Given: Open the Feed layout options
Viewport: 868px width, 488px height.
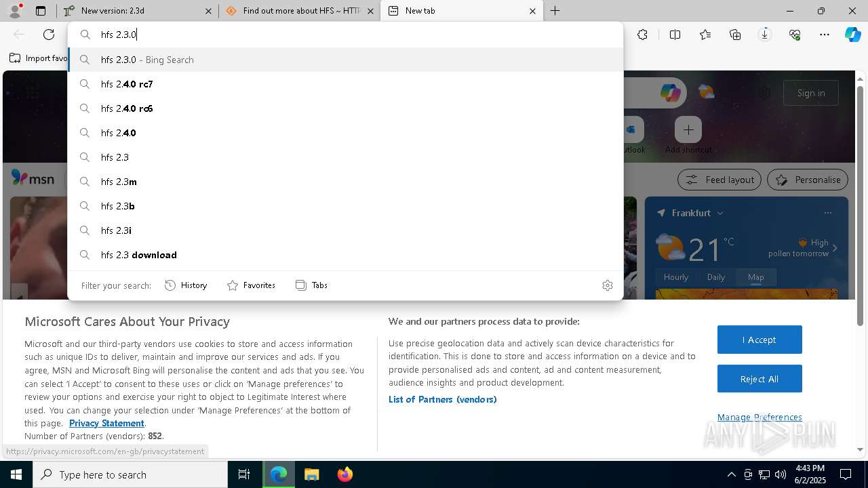Looking at the screenshot, I should pyautogui.click(x=719, y=180).
